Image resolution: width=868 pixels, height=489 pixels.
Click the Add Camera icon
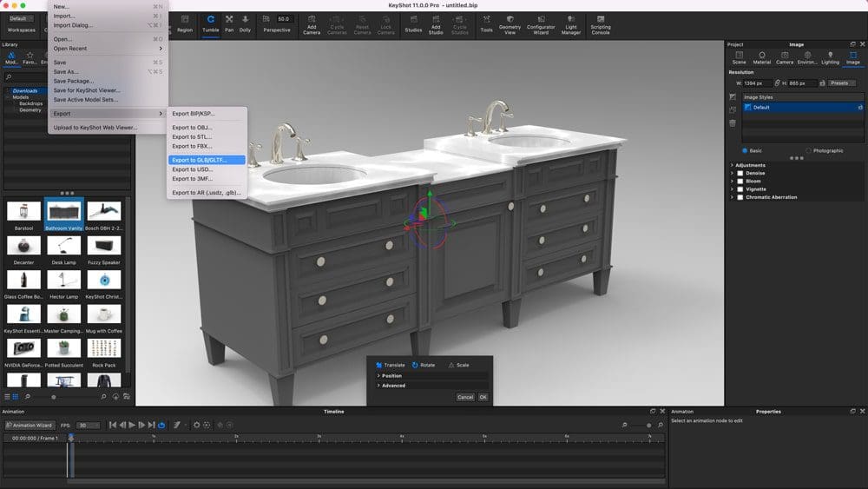(312, 25)
